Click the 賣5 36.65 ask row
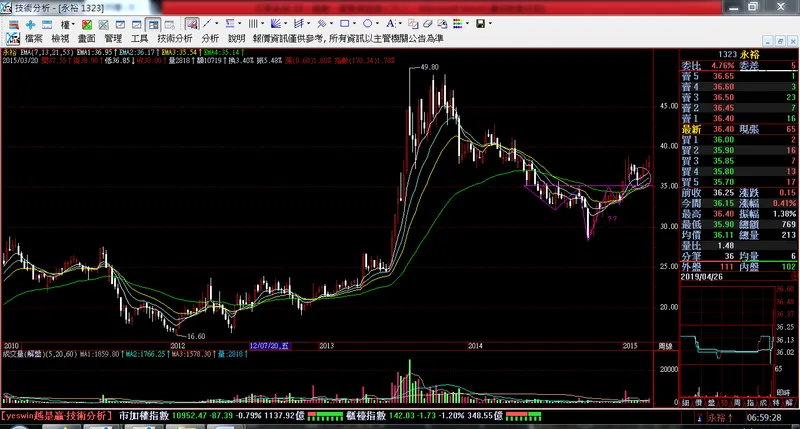The image size is (800, 429). pyautogui.click(x=738, y=77)
